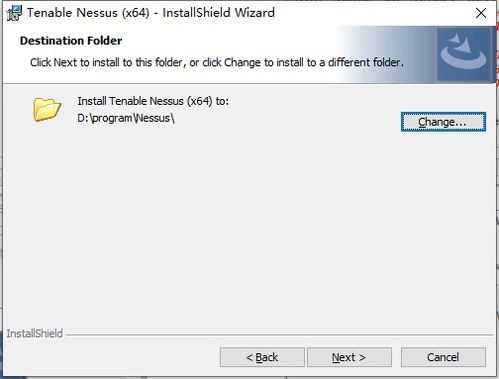
Task: Confirm the install path with Next >
Action: (349, 357)
